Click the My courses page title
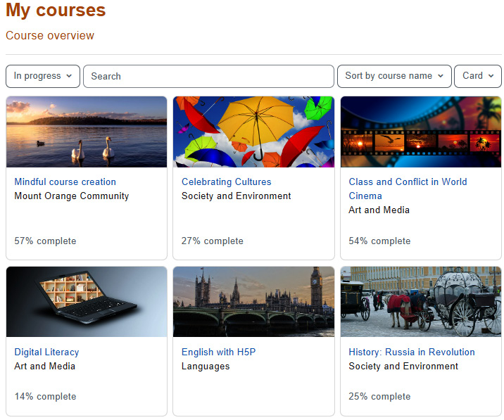Image resolution: width=504 pixels, height=420 pixels. tap(56, 10)
